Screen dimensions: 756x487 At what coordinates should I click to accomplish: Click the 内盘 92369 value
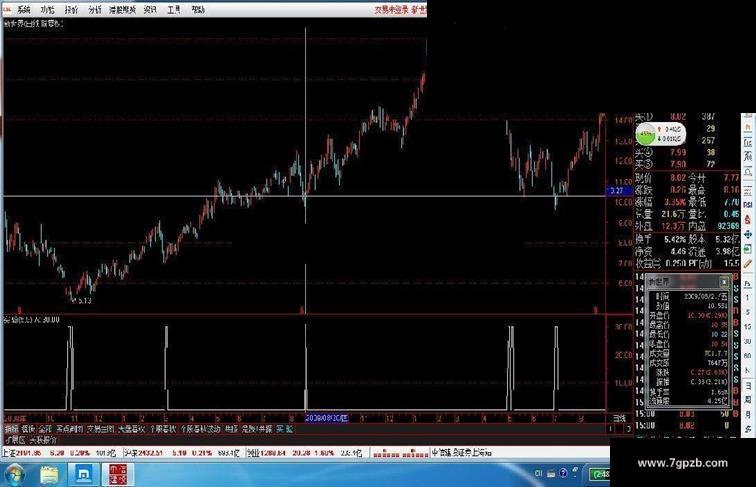pyautogui.click(x=729, y=226)
